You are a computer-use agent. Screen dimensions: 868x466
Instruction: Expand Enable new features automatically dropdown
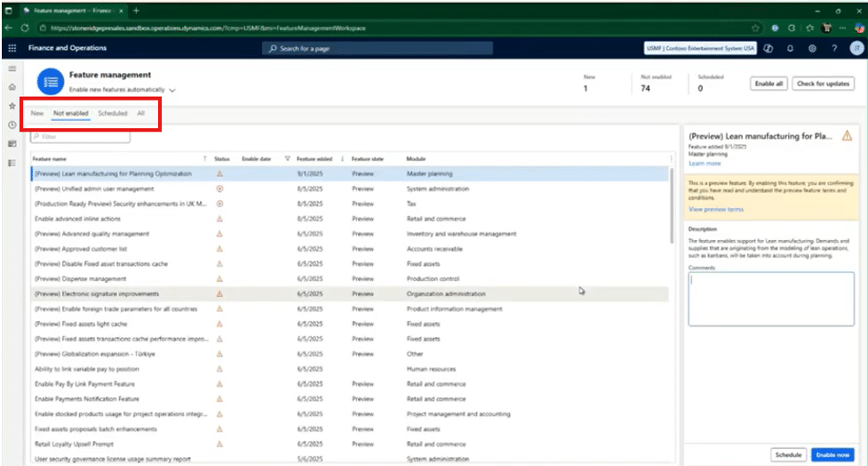click(x=172, y=91)
